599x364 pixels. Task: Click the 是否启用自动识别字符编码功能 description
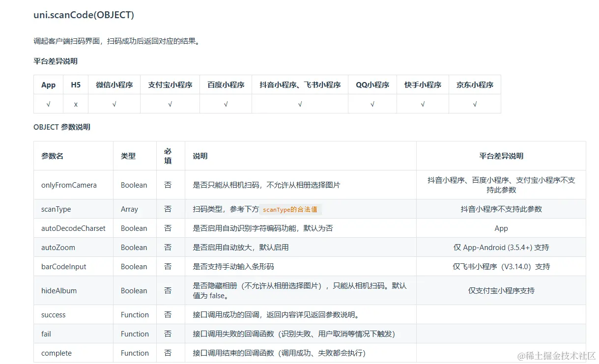(263, 228)
